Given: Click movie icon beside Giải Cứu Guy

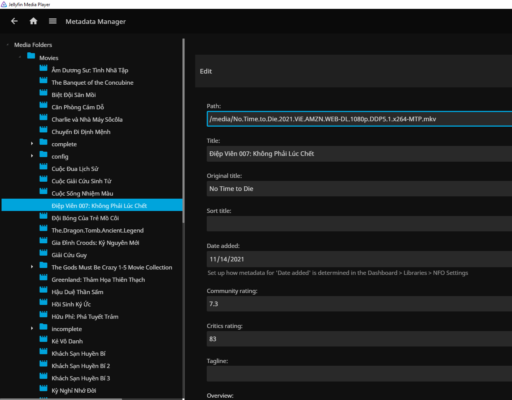Looking at the screenshot, I should pos(43,253).
